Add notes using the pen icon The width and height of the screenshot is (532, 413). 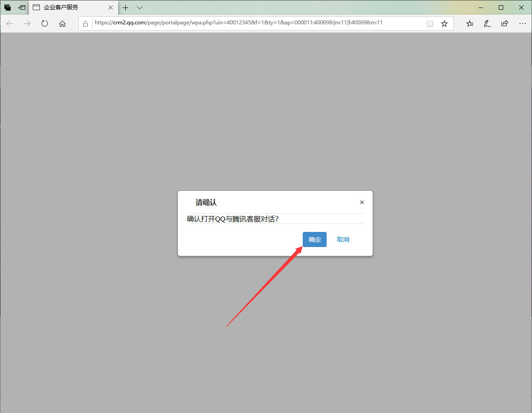coord(487,24)
